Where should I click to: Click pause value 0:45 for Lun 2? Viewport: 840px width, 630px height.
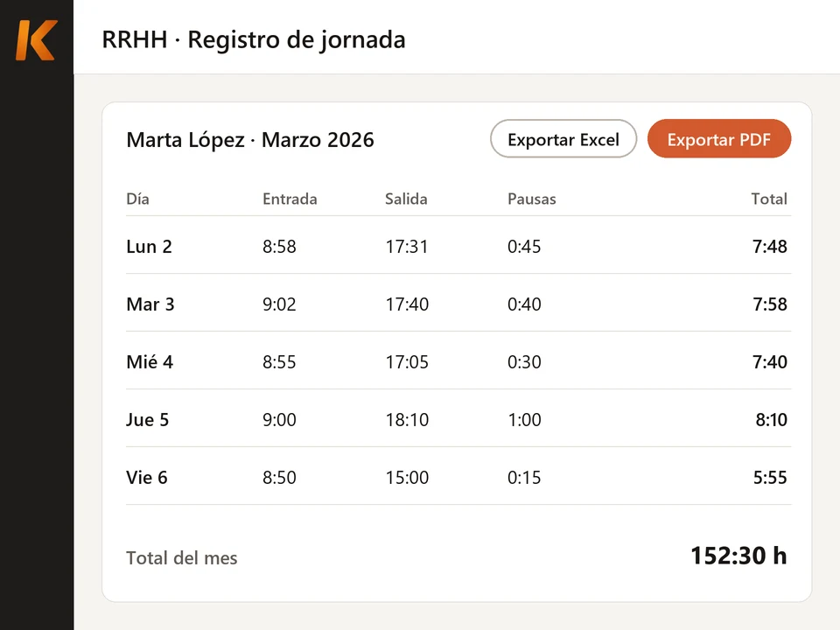click(x=524, y=247)
